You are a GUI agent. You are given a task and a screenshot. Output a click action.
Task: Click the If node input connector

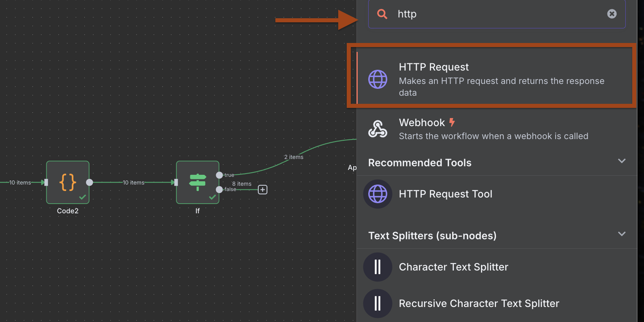tap(176, 183)
